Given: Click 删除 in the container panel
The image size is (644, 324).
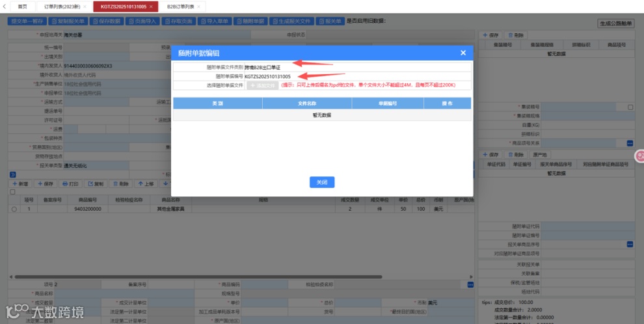Looking at the screenshot, I should [x=515, y=35].
